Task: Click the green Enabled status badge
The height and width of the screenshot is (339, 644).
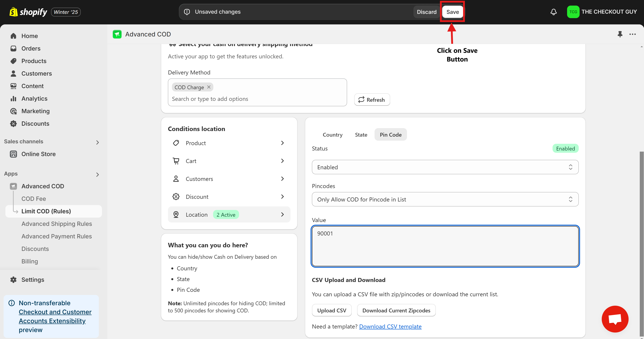Action: click(565, 148)
